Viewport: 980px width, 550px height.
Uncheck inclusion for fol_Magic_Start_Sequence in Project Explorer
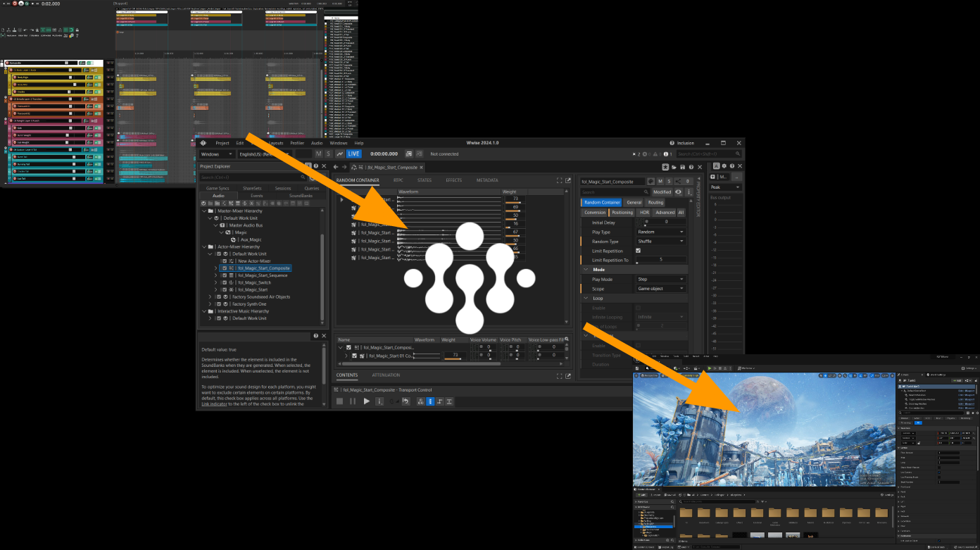[225, 275]
